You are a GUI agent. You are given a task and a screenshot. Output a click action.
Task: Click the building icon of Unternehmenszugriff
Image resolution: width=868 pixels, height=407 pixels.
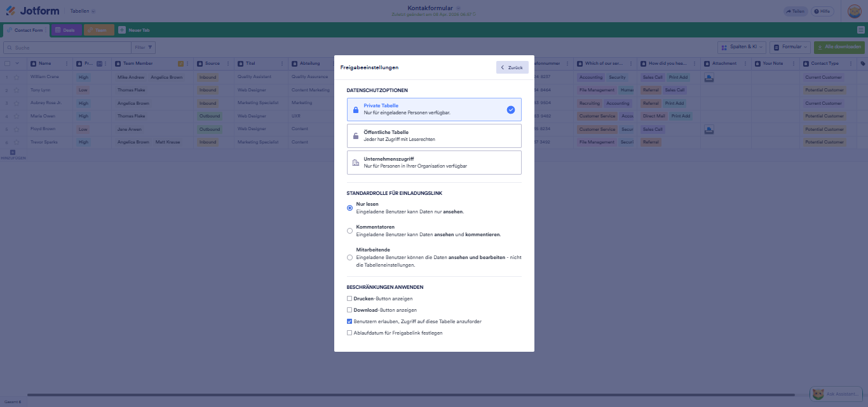pos(355,163)
